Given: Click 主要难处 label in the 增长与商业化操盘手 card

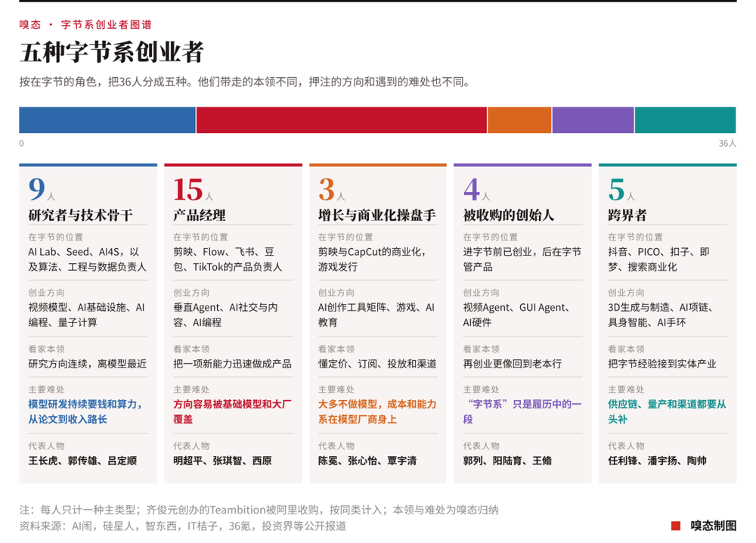Looking at the screenshot, I should click(336, 389).
